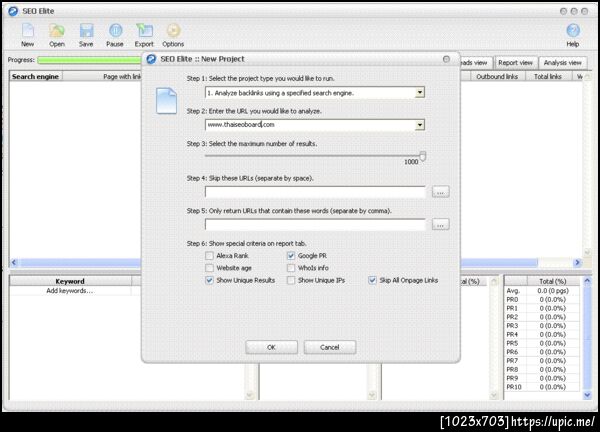600x432 pixels.
Task: Click up arrow of PR panel scrollbar
Action: pyautogui.click(x=587, y=281)
